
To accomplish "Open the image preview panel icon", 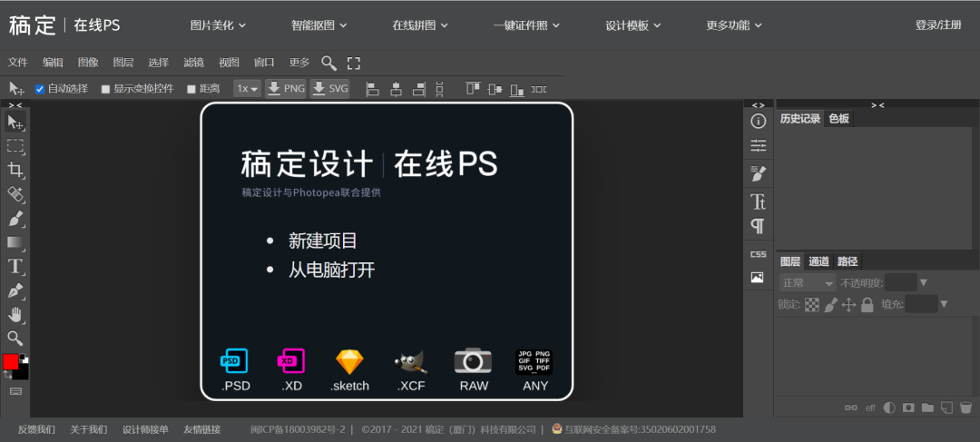I will pyautogui.click(x=758, y=278).
